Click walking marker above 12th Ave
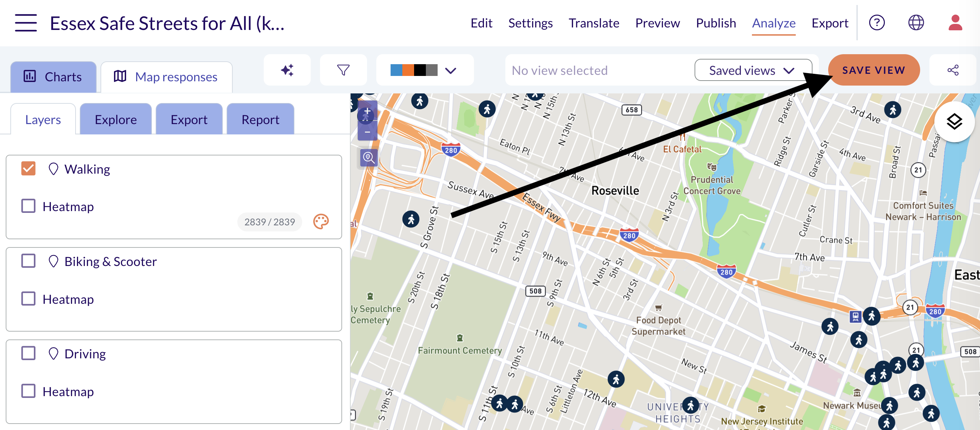 616,379
